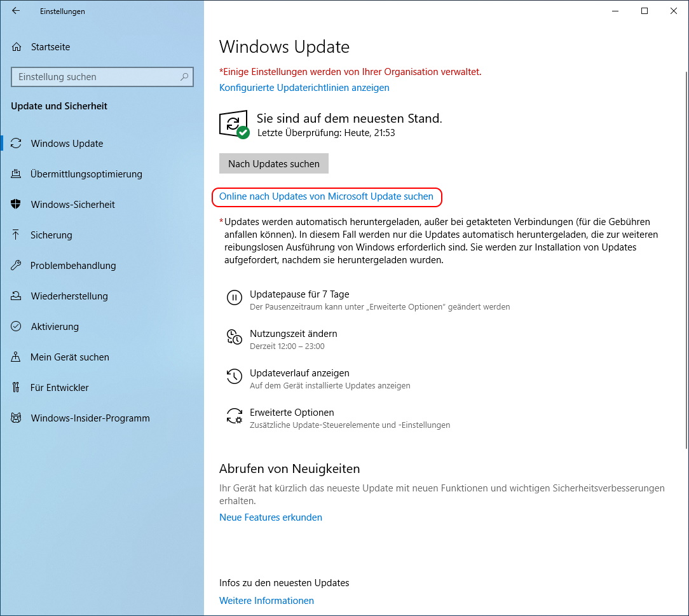Click the Für Entwickler tools icon
The image size is (689, 616).
(x=16, y=388)
